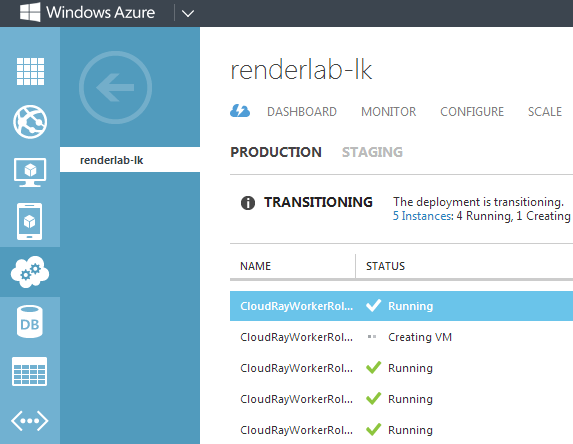Screen dimensions: 573x444
Task: Open Storage table icon
Action: (30, 371)
